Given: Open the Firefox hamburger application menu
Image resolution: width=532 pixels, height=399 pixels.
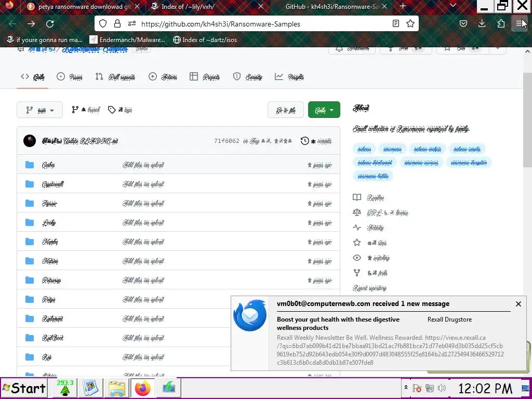Looking at the screenshot, I should pyautogui.click(x=520, y=24).
